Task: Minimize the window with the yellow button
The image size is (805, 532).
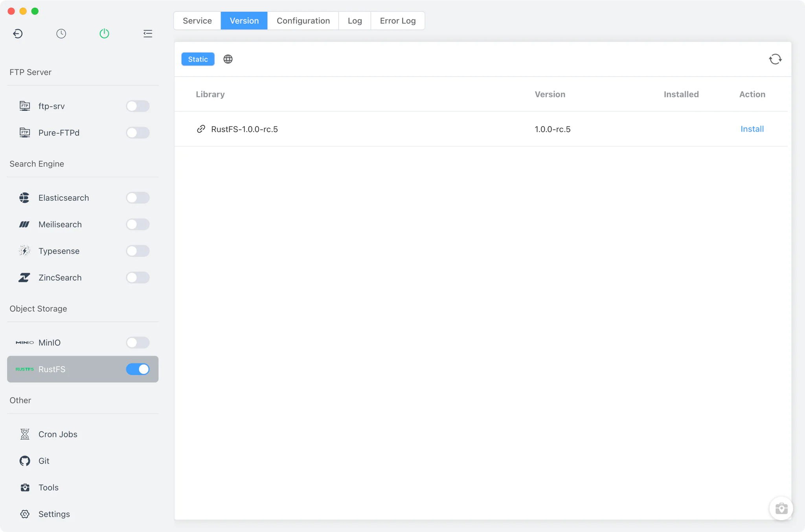Action: (x=23, y=11)
